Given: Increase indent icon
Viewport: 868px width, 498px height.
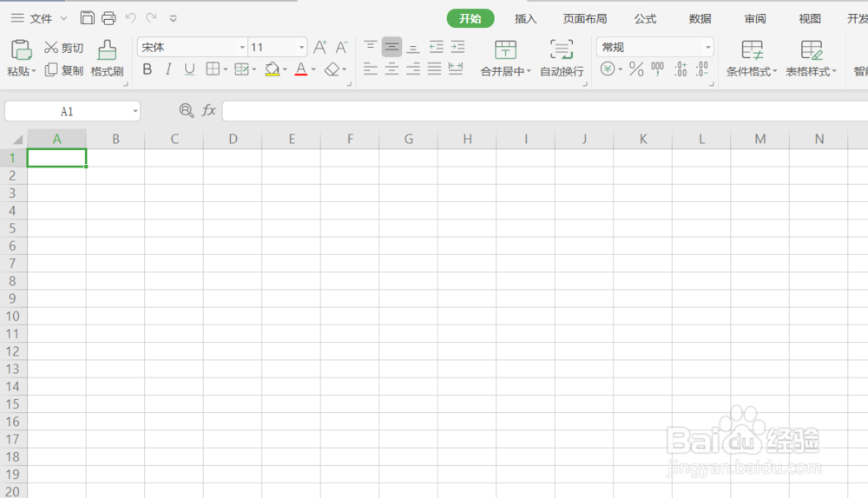Looking at the screenshot, I should point(457,47).
